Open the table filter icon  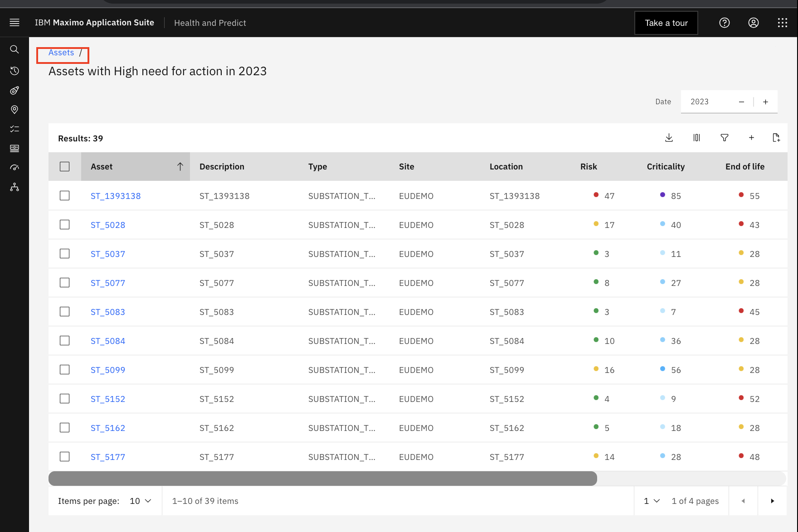725,138
